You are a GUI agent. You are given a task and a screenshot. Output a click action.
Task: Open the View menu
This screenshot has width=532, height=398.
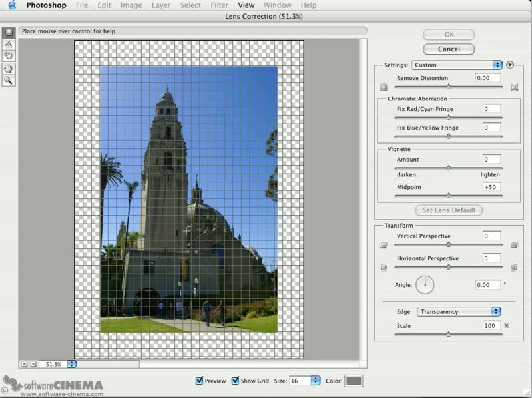click(x=246, y=5)
